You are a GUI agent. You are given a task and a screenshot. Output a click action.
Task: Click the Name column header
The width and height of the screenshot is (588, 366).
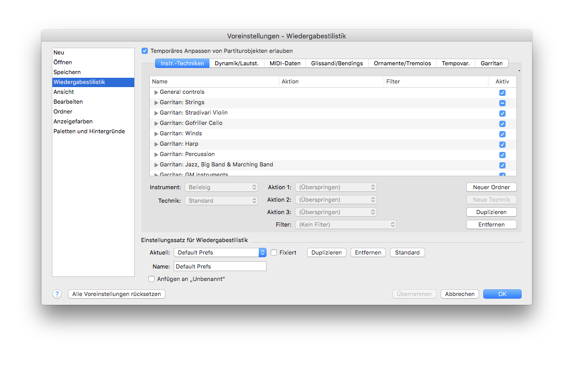[215, 82]
